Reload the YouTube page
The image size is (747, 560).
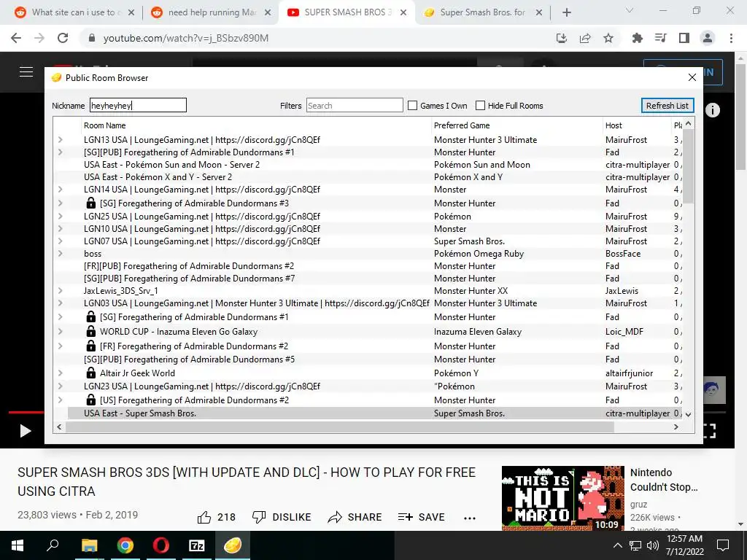(63, 38)
